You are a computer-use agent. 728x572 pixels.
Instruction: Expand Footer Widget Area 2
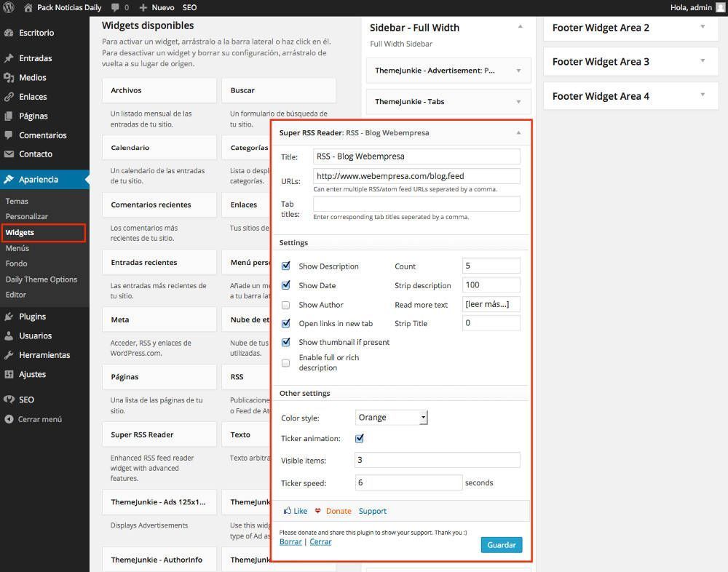pos(703,27)
